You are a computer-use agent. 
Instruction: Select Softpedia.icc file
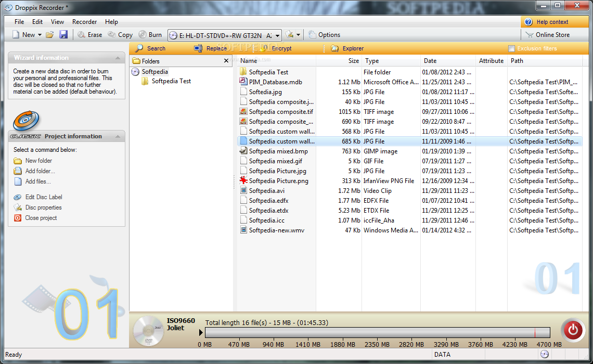pos(267,220)
